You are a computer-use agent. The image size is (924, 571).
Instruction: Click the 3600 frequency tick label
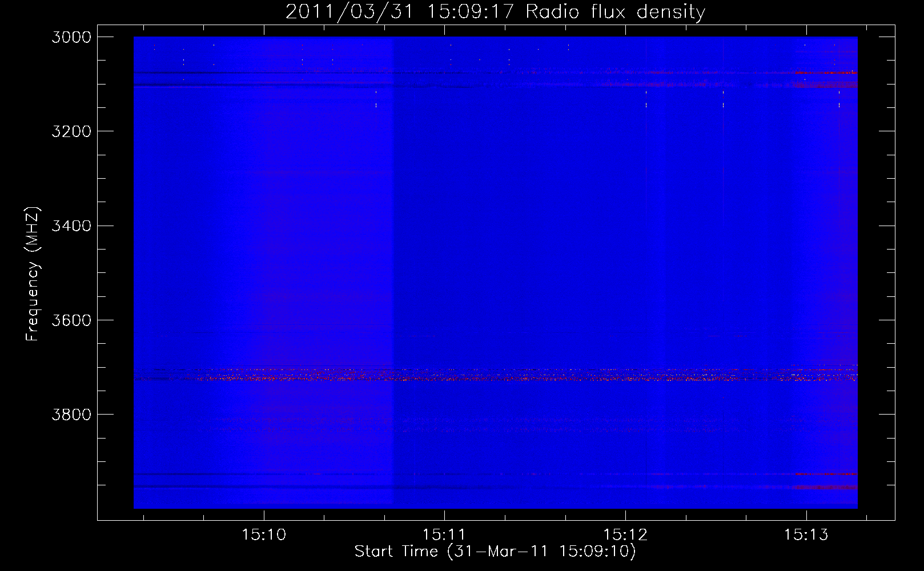click(71, 320)
